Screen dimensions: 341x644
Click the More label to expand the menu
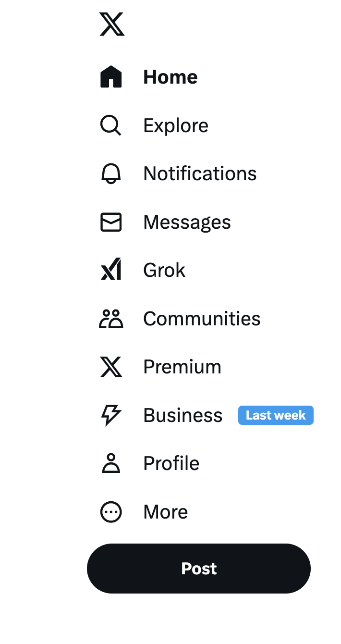(x=165, y=512)
